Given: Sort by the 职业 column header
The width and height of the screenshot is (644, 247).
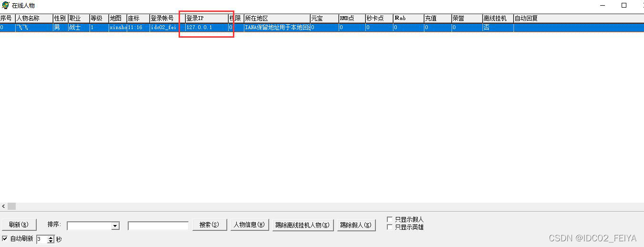Looking at the screenshot, I should point(79,18).
